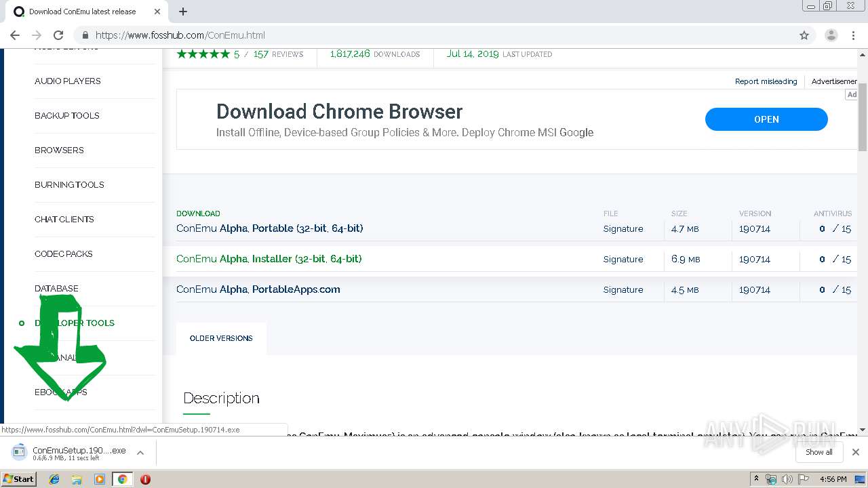Screen dimensions: 868x488
Task: Open the DATABASE category
Action: [x=56, y=288]
